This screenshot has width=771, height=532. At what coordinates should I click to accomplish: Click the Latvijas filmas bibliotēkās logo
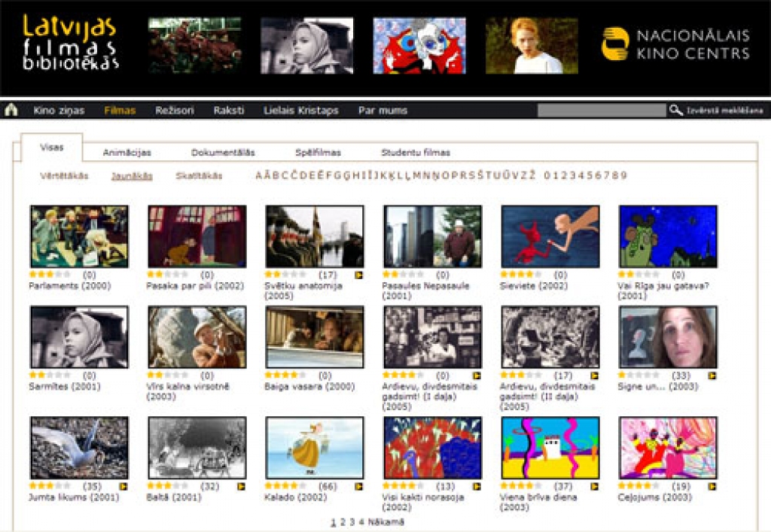(70, 43)
